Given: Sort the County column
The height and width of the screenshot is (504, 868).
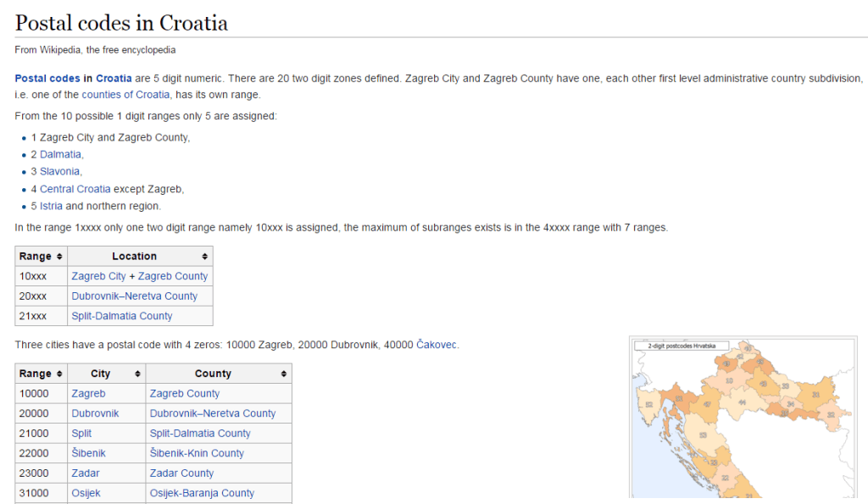Looking at the screenshot, I should [x=283, y=374].
